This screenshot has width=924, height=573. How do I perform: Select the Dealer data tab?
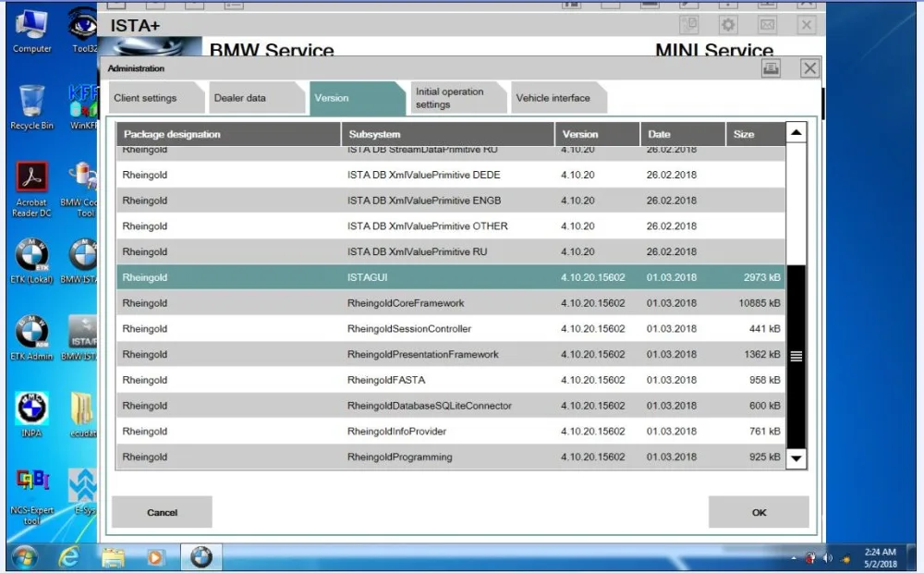tap(256, 98)
